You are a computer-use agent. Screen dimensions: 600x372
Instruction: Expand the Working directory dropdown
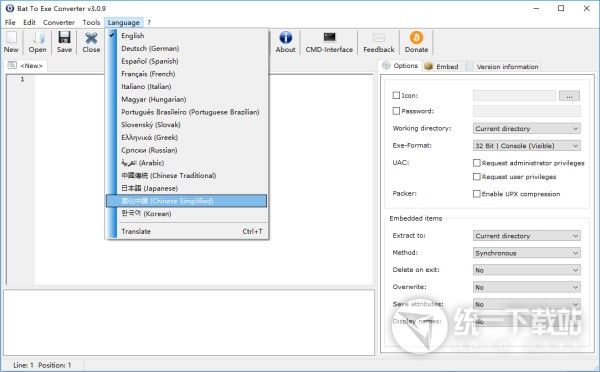tap(527, 129)
